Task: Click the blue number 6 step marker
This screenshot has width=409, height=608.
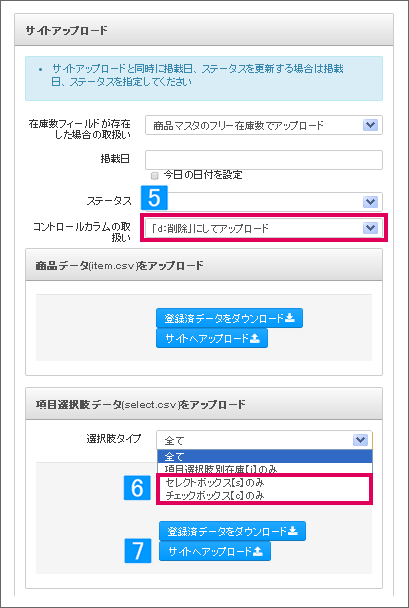Action: pyautogui.click(x=137, y=488)
